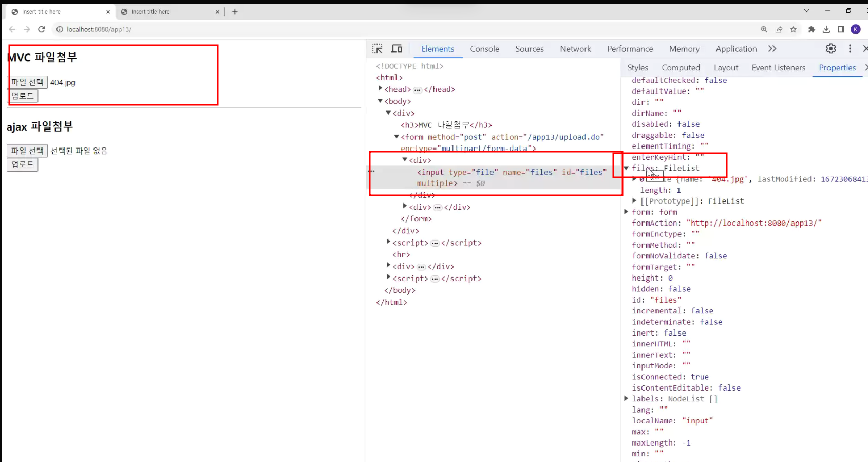Click the site info icon in address bar
This screenshot has width=868, height=462.
[x=60, y=29]
